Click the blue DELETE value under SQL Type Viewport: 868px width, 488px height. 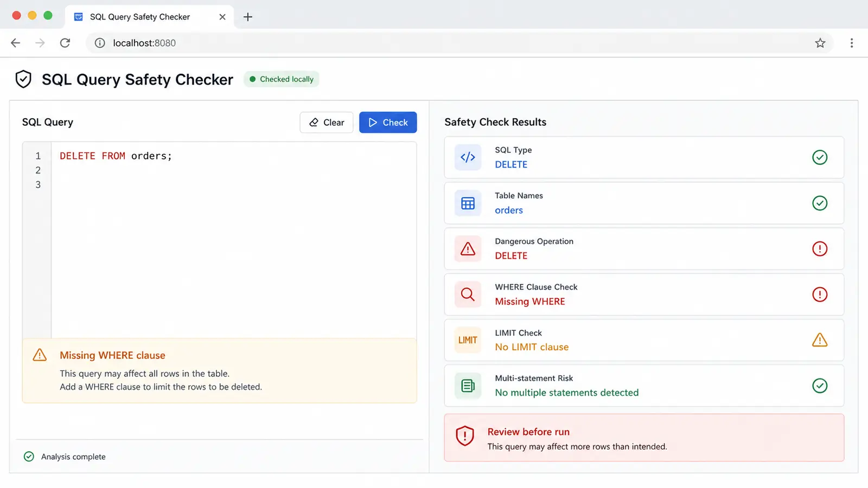[511, 164]
